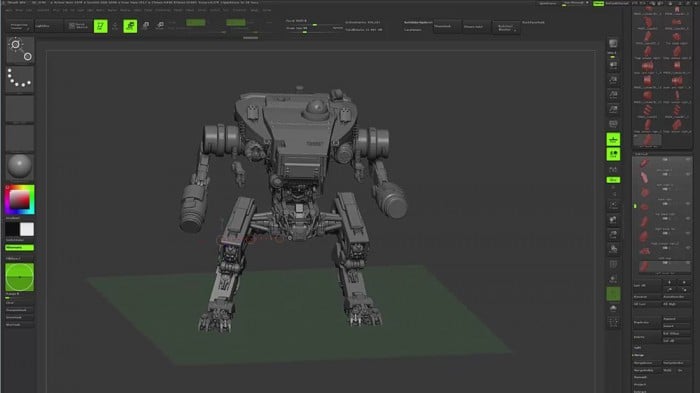Click the Frame icon on right shelf

[x=613, y=205]
